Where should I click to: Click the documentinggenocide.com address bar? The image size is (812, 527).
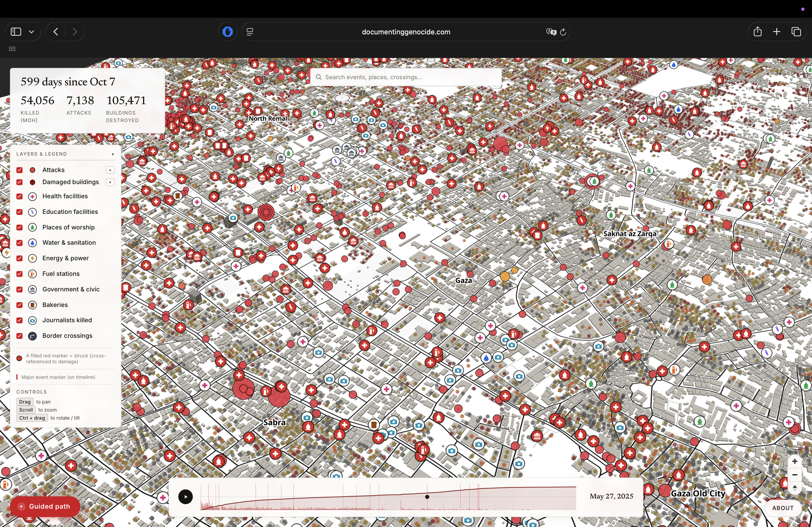click(406, 32)
